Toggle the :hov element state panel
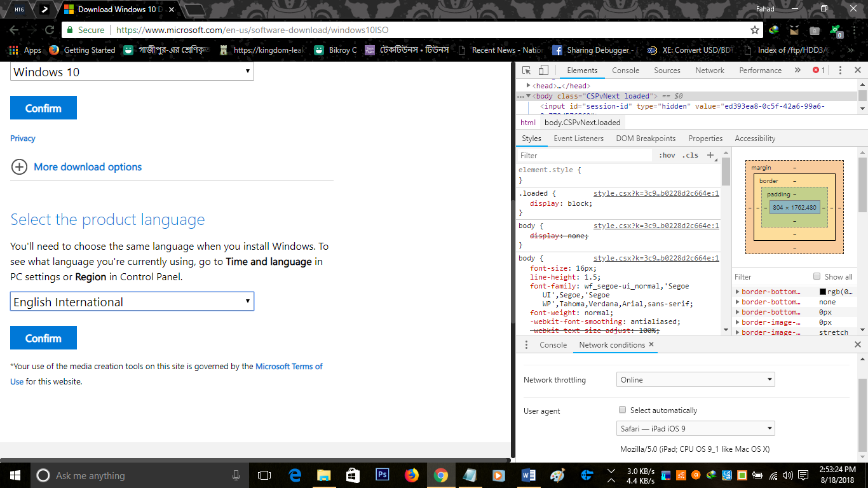868x488 pixels. 667,155
